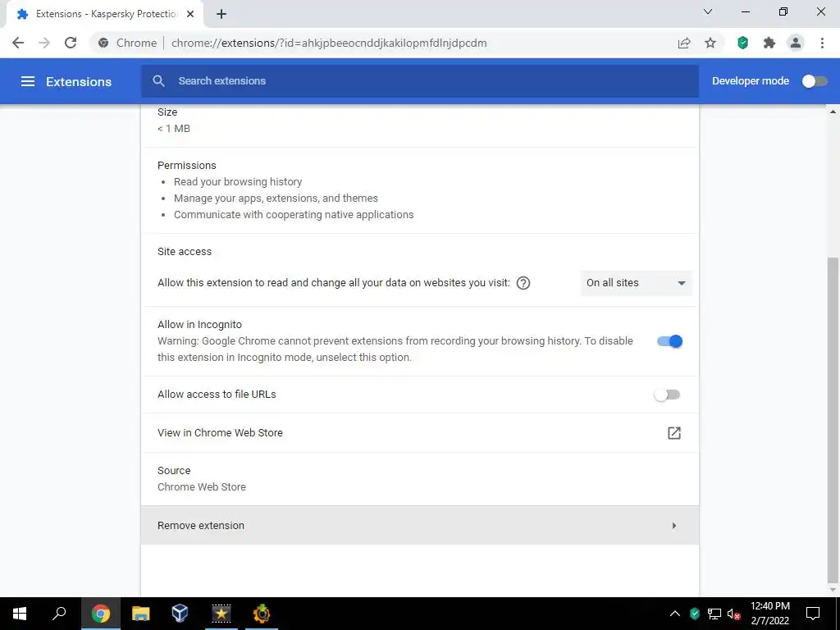Open Chrome's three-dot menu

pyautogui.click(x=822, y=43)
